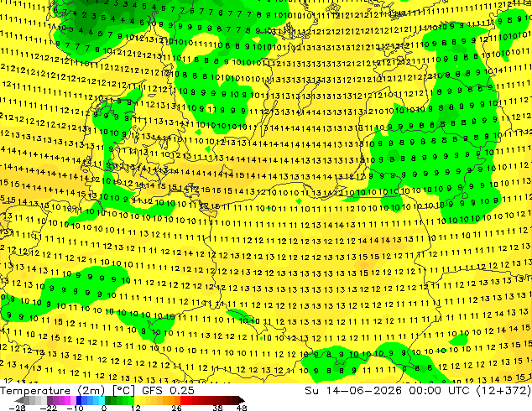Click the '26' legend scale value
532x411 pixels.
[x=176, y=408]
